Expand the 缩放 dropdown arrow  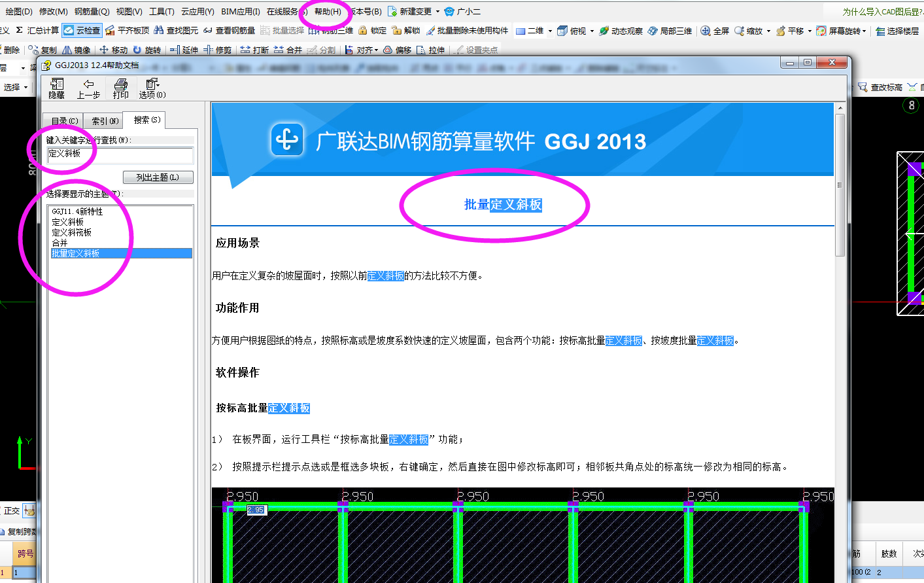coord(768,31)
